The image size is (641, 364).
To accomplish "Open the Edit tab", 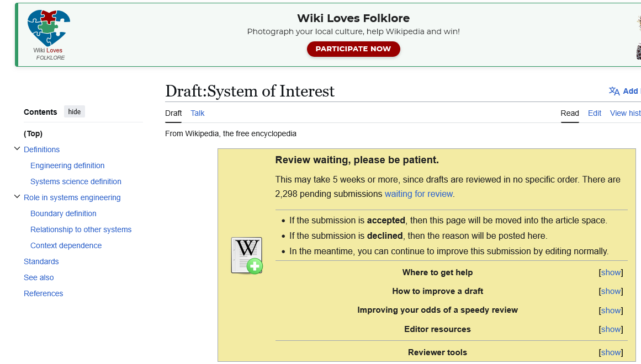I will click(595, 113).
